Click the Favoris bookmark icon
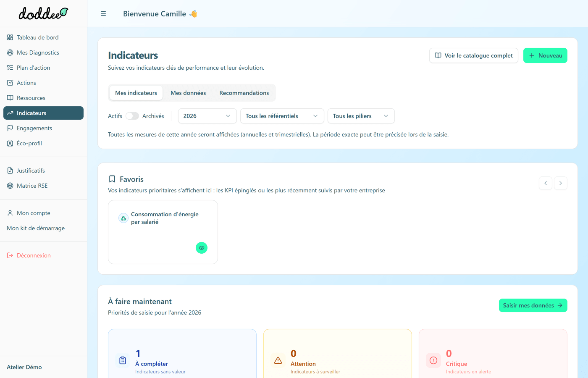Screen dimensions: 588x378 click(112, 179)
